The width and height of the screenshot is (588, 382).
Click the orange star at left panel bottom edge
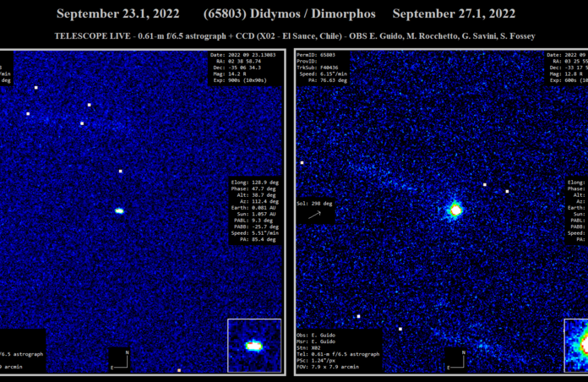click(x=179, y=370)
